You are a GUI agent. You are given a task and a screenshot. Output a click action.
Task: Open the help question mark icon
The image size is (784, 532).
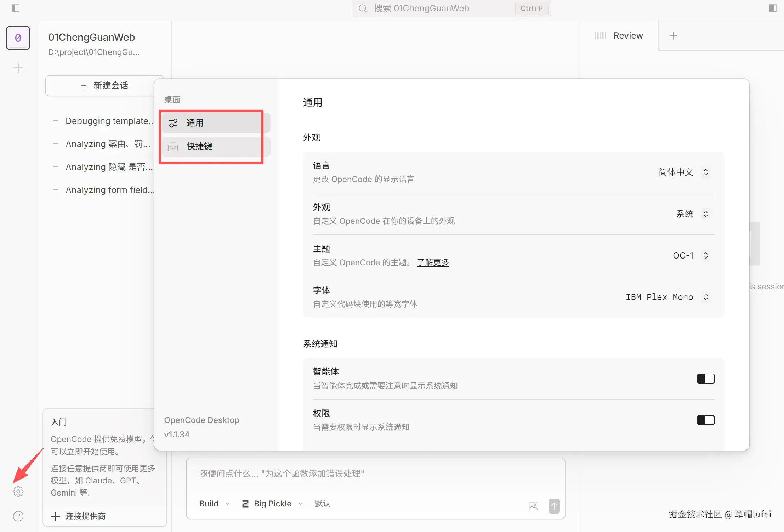18,516
